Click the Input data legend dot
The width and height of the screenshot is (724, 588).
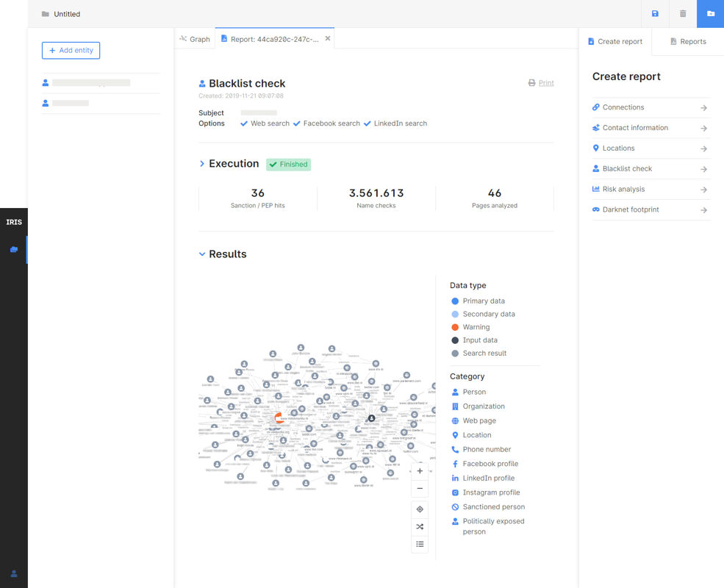(x=455, y=340)
